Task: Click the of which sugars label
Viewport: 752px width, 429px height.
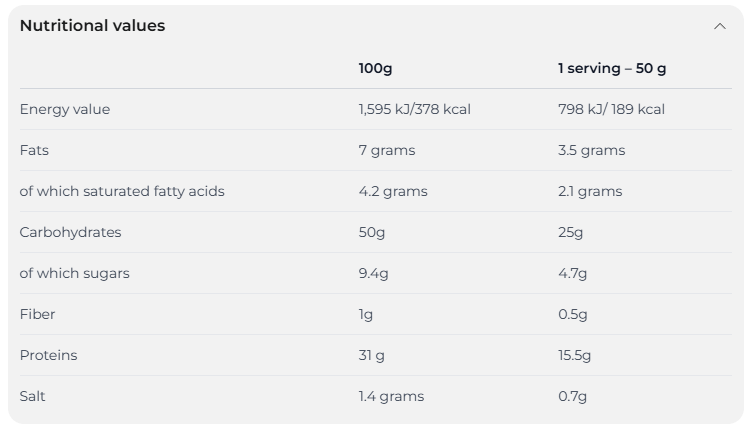Action: (x=74, y=273)
